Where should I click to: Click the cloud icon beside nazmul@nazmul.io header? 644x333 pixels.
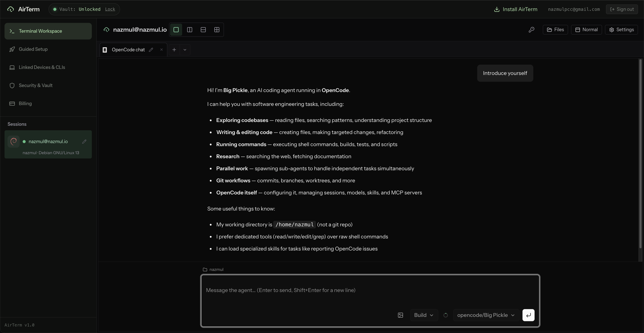point(106,30)
